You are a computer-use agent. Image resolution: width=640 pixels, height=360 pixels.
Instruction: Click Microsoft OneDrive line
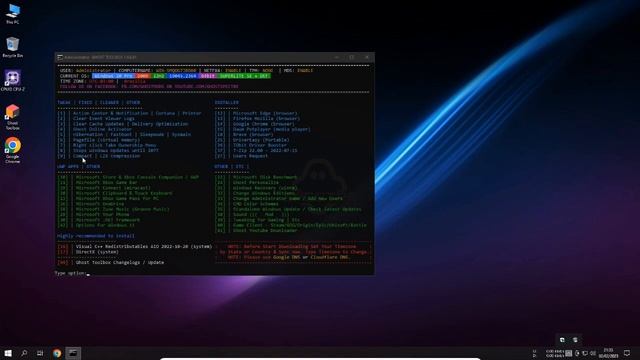pos(91,204)
